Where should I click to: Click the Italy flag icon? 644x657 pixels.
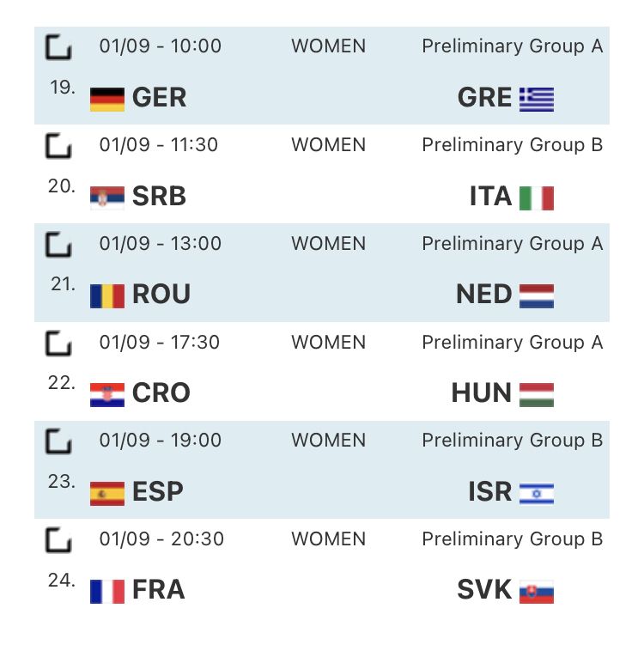(537, 198)
